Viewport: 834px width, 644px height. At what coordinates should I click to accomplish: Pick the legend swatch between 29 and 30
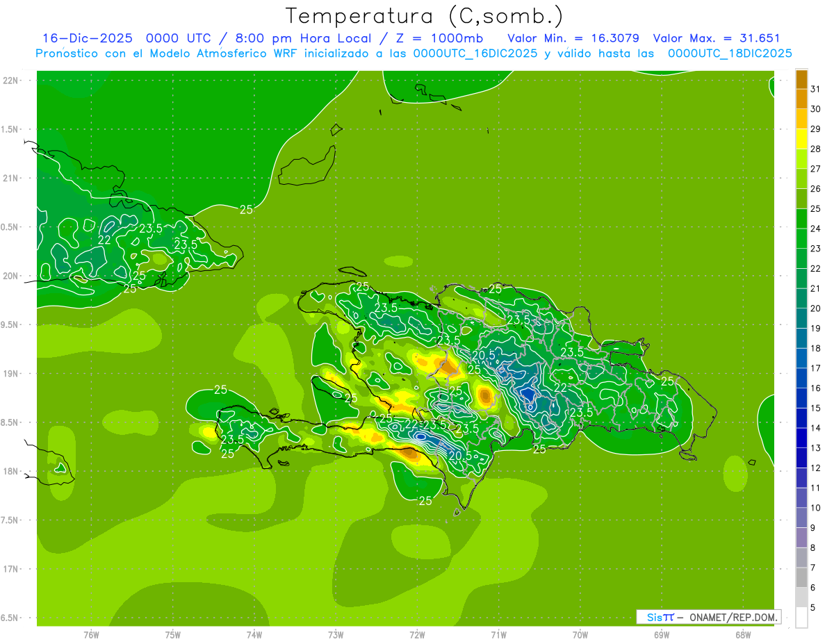(x=801, y=119)
